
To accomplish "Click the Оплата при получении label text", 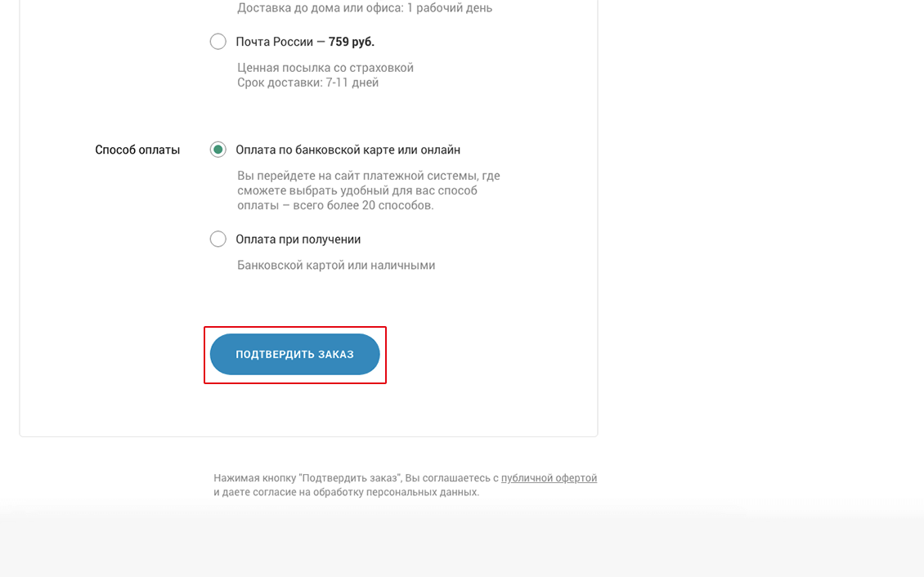I will point(298,239).
